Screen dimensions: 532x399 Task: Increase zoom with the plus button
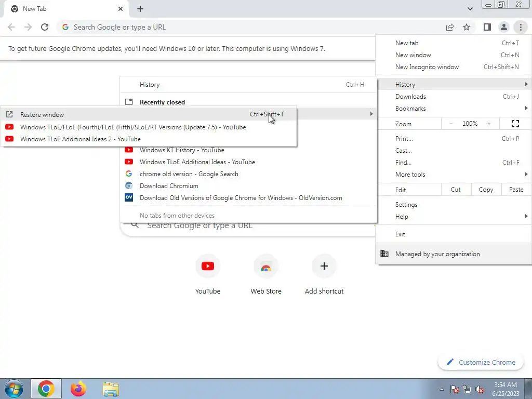pos(489,124)
